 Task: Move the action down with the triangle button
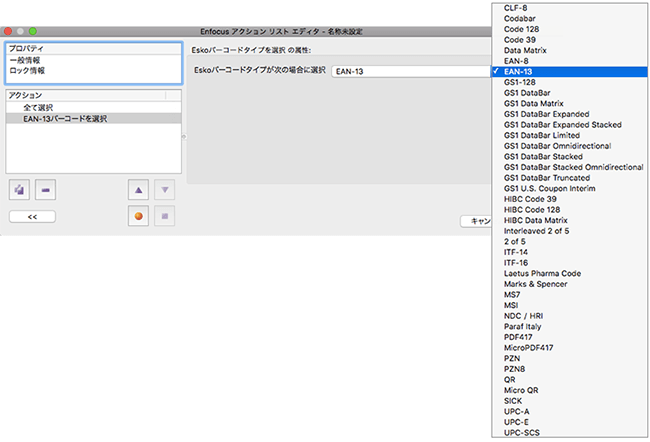165,190
